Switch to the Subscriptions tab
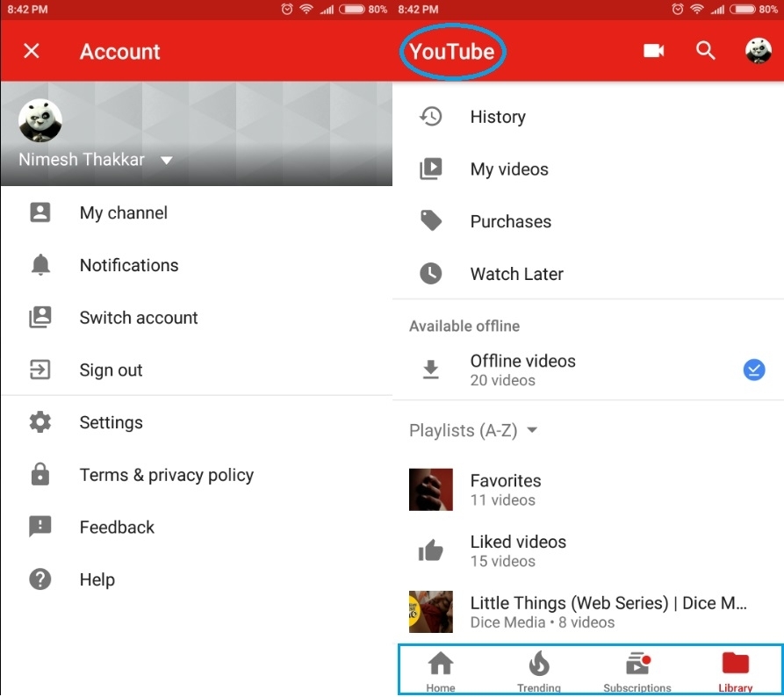Viewport: 784px width, 697px height. tap(637, 672)
